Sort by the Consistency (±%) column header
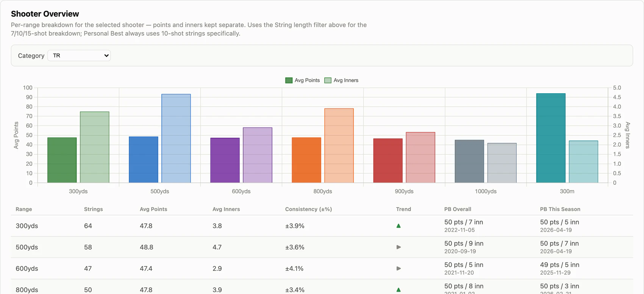Screen dimensions: 644x294 coord(308,209)
